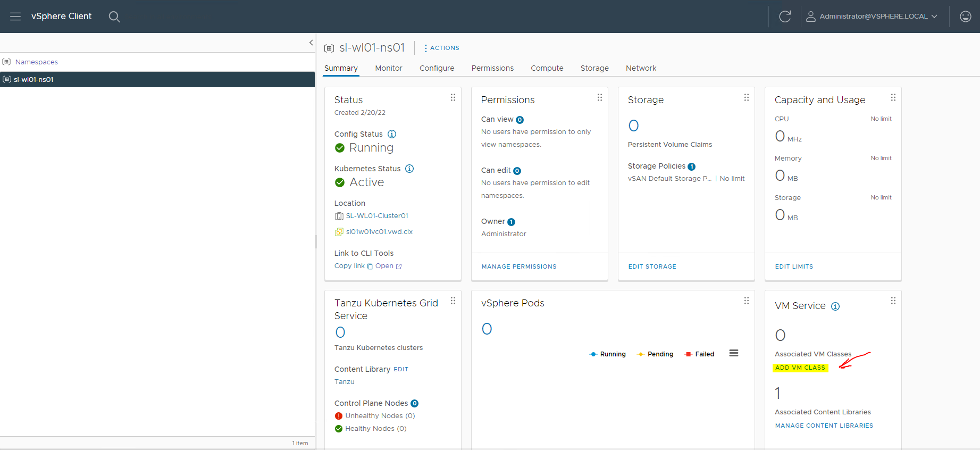Click ADD VM CLASS button
Viewport: 980px width, 450px height.
pos(800,368)
